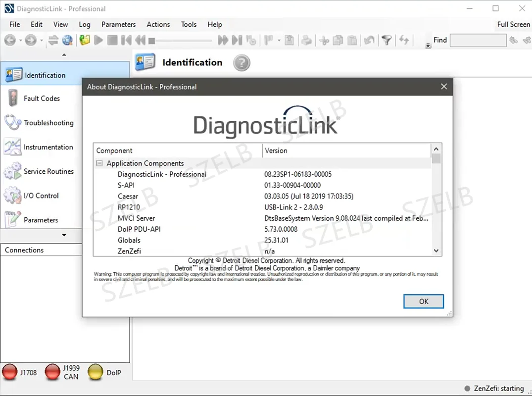Screen dimensions: 532x396
Task: Skip to log start icon
Action: (126, 41)
